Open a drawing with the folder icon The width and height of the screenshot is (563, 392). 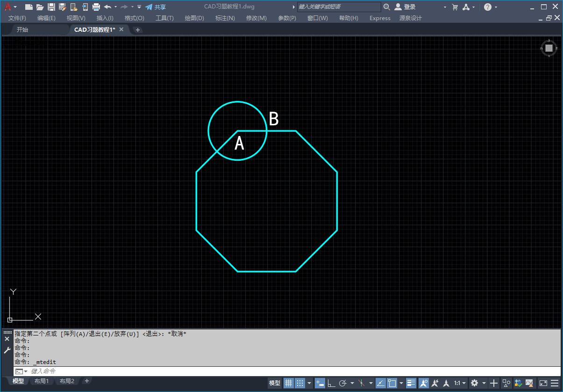coord(40,7)
